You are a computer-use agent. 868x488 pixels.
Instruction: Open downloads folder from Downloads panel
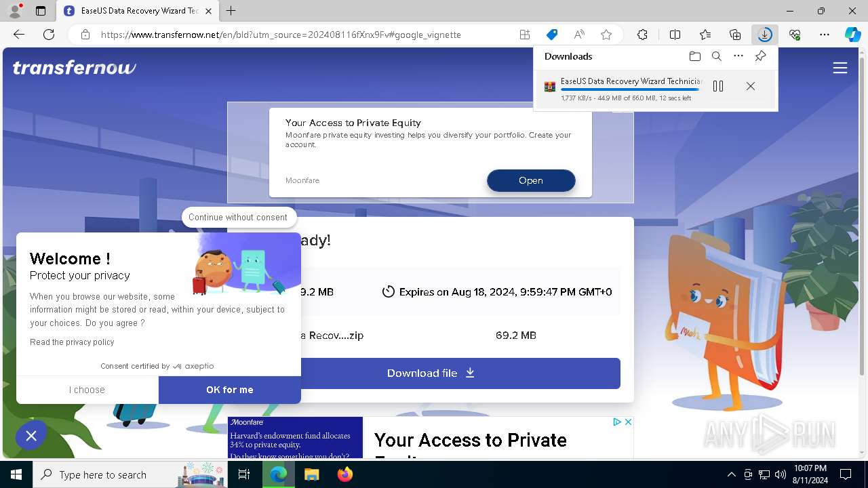coord(694,56)
